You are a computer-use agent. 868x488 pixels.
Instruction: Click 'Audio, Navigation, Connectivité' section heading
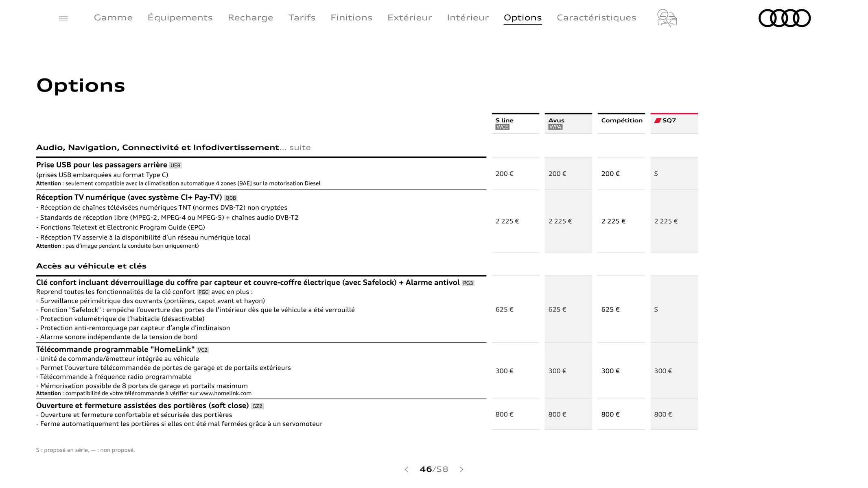tap(157, 148)
